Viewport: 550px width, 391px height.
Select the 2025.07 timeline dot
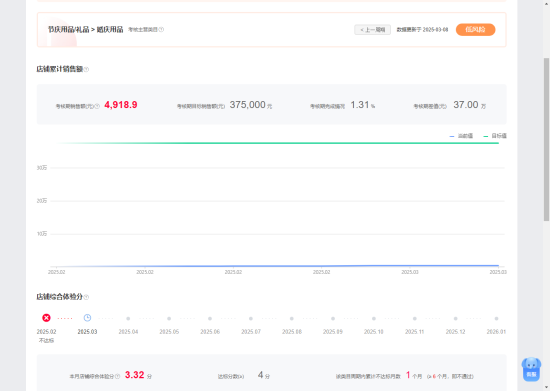[251, 318]
